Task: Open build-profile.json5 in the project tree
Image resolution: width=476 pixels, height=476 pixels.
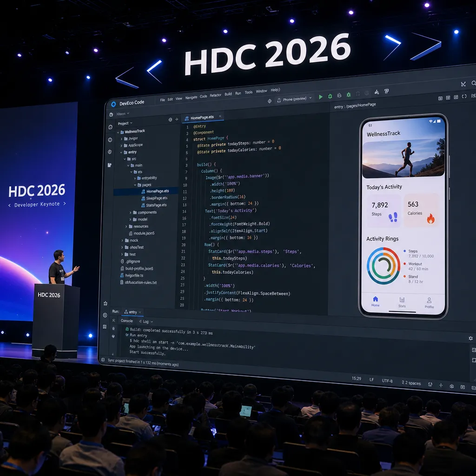Action: pyautogui.click(x=137, y=269)
